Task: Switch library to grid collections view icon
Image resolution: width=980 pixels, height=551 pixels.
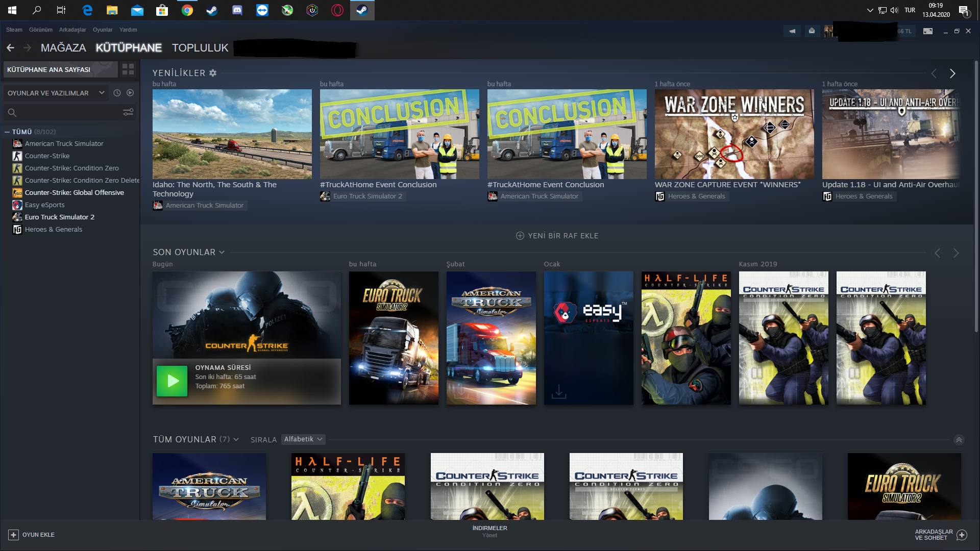Action: coord(128,69)
